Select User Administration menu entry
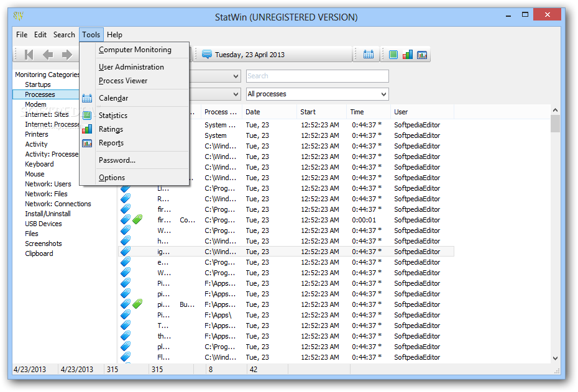This screenshot has width=578, height=392. pyautogui.click(x=131, y=67)
